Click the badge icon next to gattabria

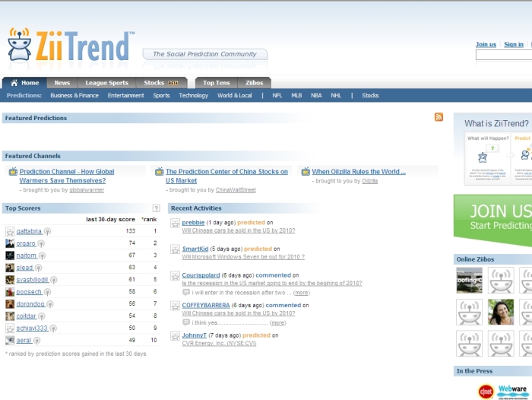47,232
